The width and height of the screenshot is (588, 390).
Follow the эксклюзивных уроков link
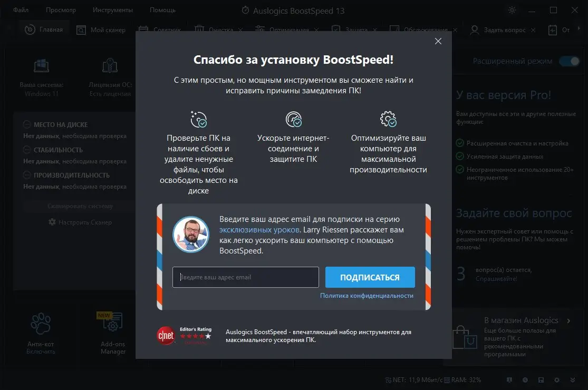259,230
